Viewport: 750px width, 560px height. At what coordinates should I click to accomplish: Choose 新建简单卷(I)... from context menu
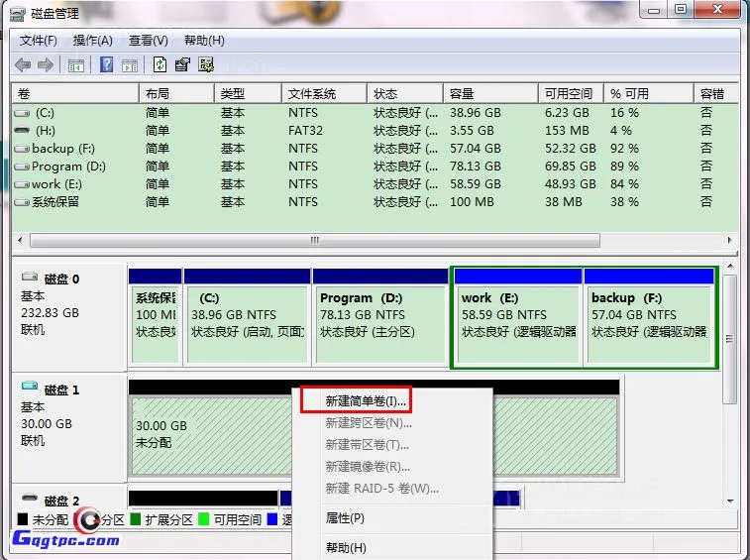pos(366,401)
